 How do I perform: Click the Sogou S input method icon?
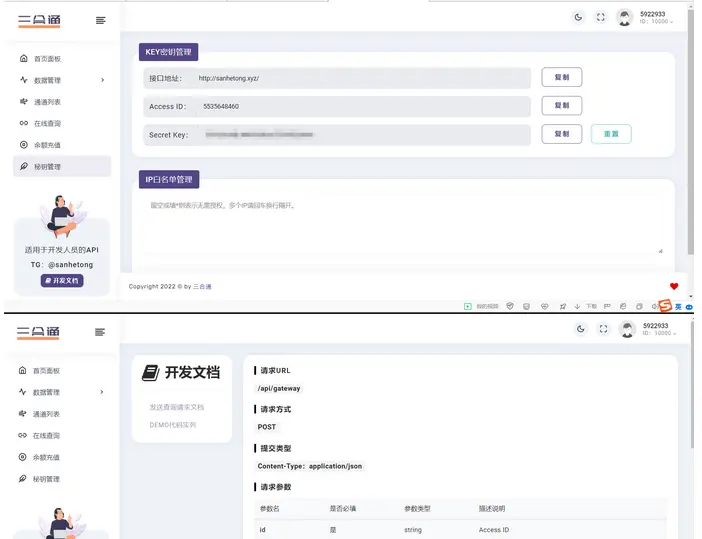coord(665,305)
